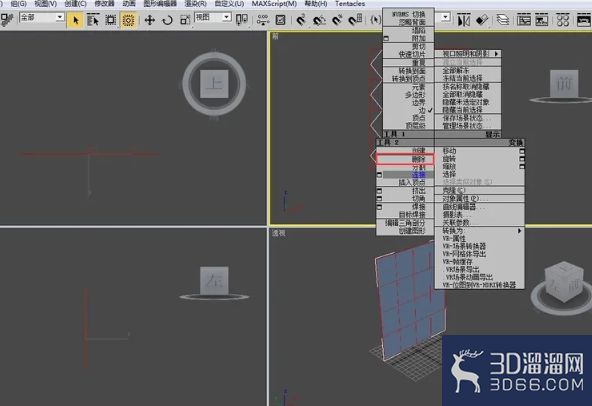Screen dimensions: 592x406
Task: Activate the Select Object arrow tool
Action: tap(76, 20)
